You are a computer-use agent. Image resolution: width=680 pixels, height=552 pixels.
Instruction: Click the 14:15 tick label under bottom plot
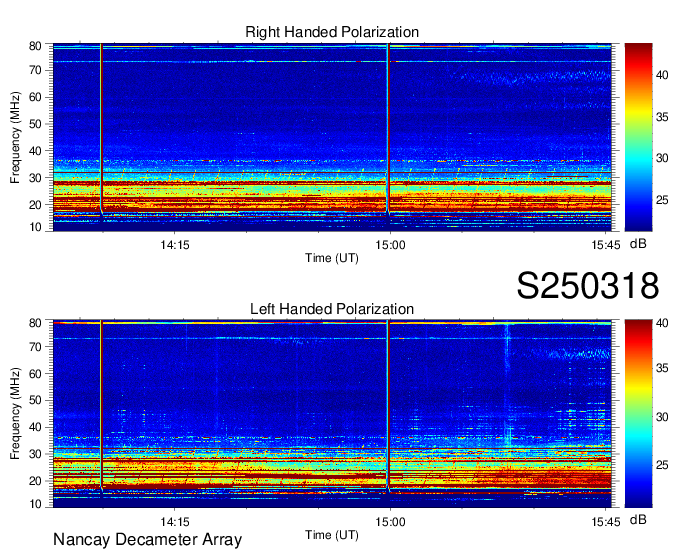tap(175, 522)
